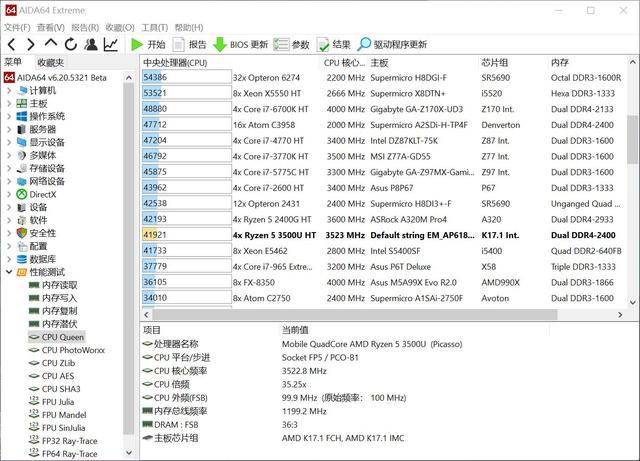The image size is (640, 461).
Task: Open the CPU AES benchmark
Action: coord(52,376)
